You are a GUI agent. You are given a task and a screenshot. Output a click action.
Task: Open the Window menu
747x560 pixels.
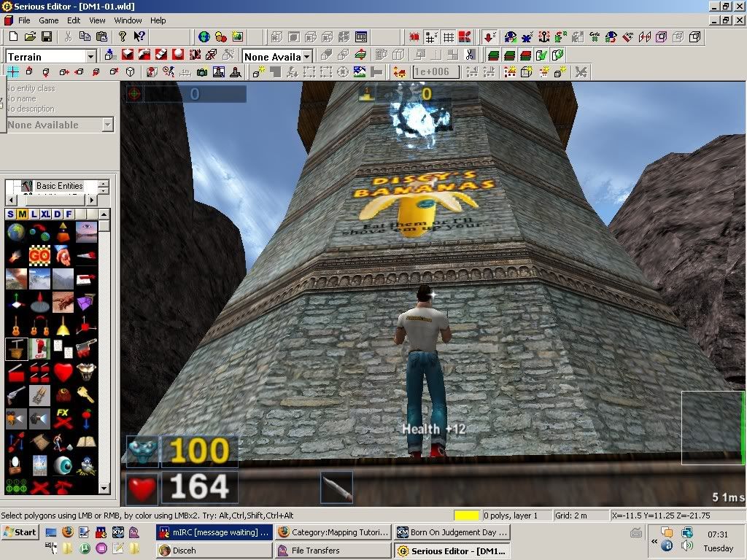pyautogui.click(x=128, y=20)
